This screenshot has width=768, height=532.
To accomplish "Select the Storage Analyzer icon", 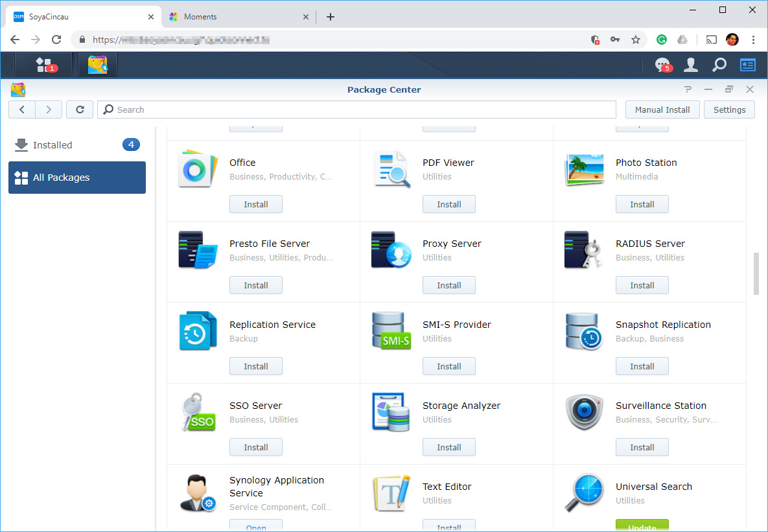I will pos(391,413).
